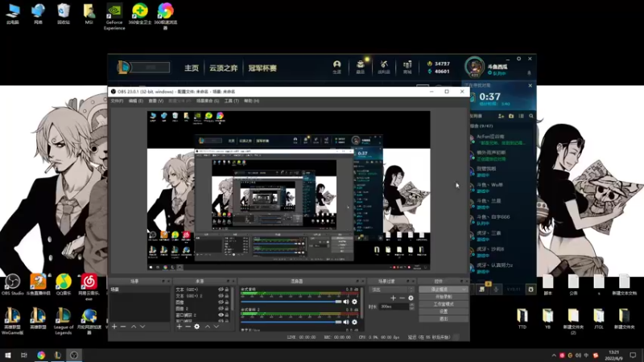Click the duration 300ms stepper arrows
Screen dimensions: 644x362
coord(412,306)
